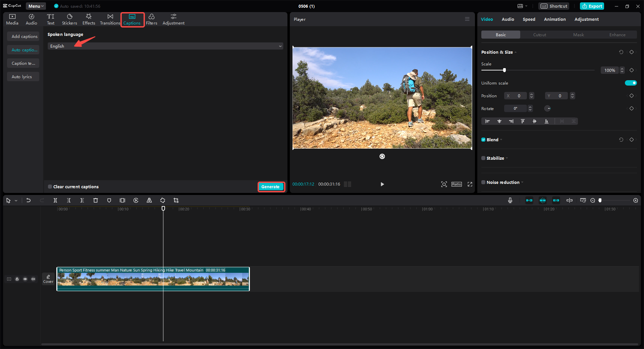Open the Spoken language dropdown
The height and width of the screenshot is (349, 644).
click(x=165, y=46)
